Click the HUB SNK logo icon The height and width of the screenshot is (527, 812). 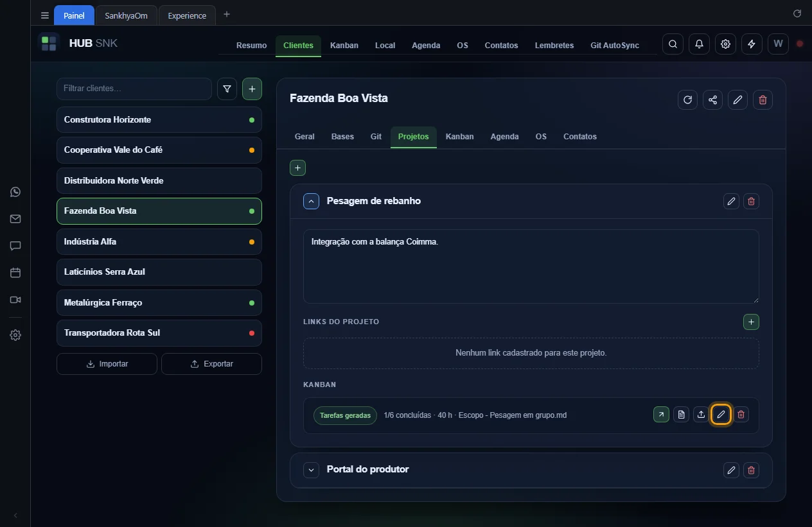(49, 44)
